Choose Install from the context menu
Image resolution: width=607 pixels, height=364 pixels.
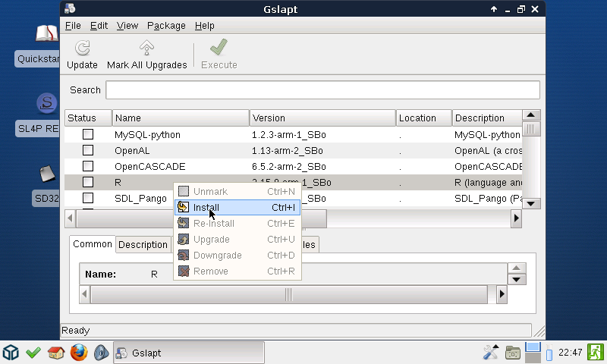(237, 207)
